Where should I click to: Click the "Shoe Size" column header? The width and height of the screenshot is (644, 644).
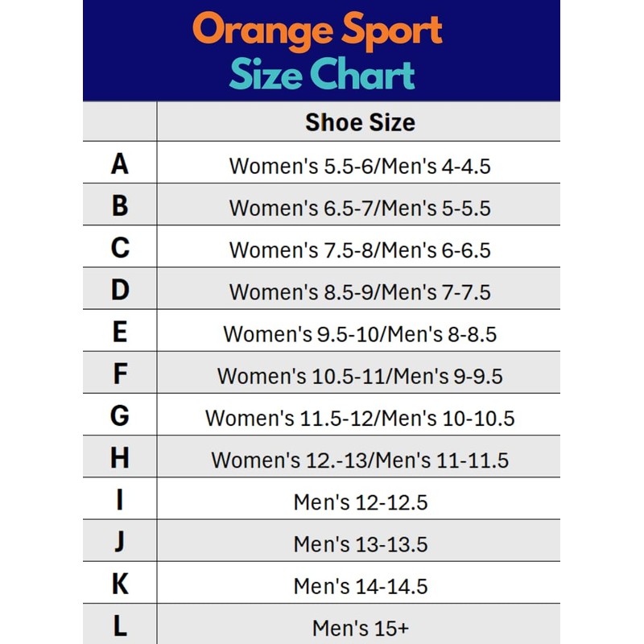click(360, 122)
